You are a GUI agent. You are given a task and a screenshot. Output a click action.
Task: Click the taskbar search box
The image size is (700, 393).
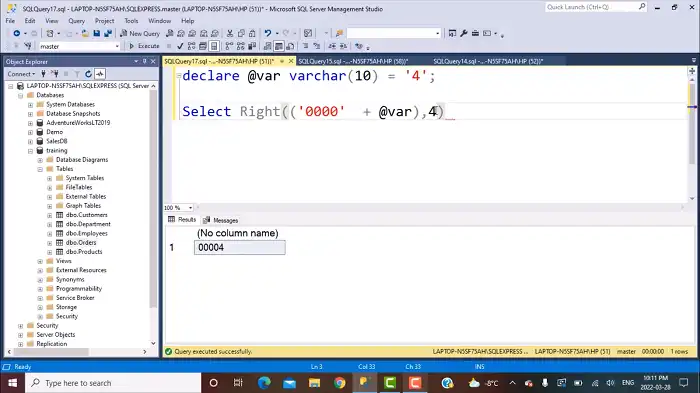tap(113, 383)
